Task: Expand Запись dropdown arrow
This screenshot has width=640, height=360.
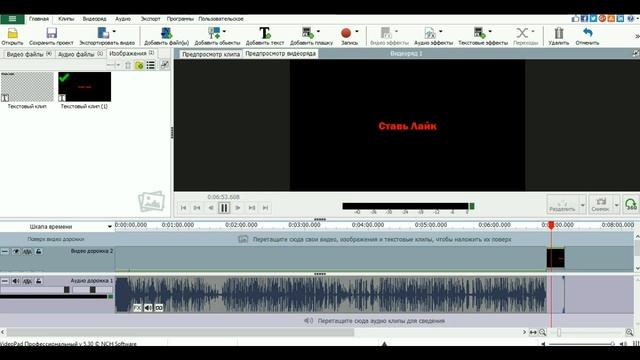Action: 357,31
